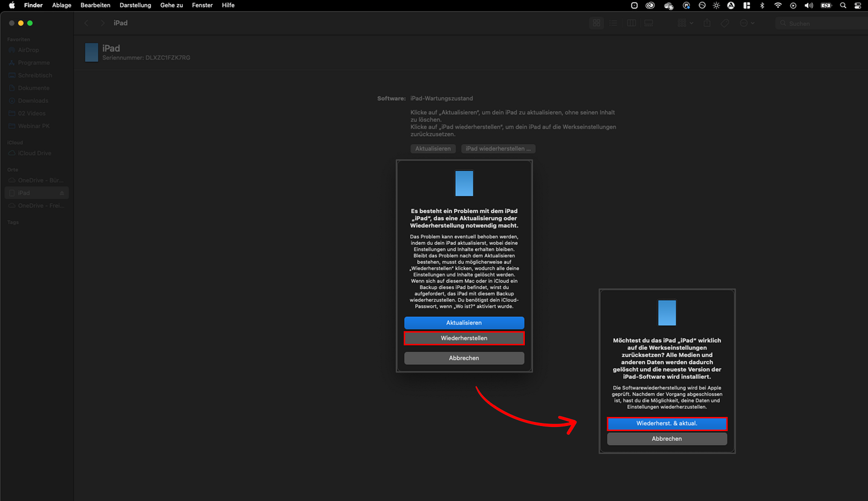Eject the iPad from the sidebar
The image size is (868, 501).
click(x=62, y=193)
